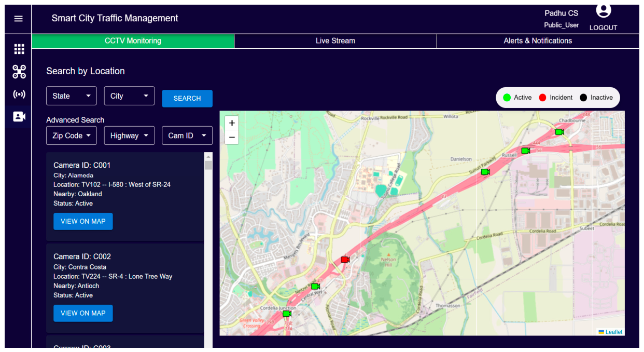Open Alerts & Notifications tab
Screen dimensions: 644x352
coord(538,41)
